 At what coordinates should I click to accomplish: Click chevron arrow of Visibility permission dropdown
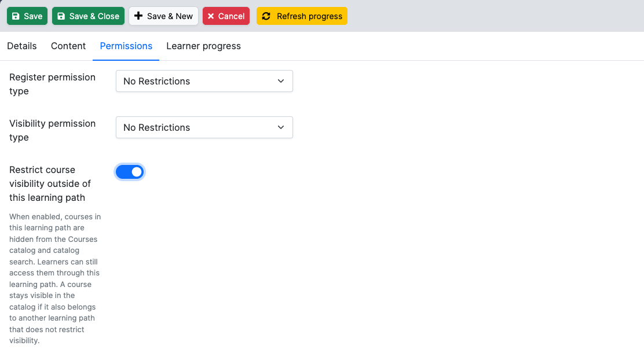(x=281, y=127)
